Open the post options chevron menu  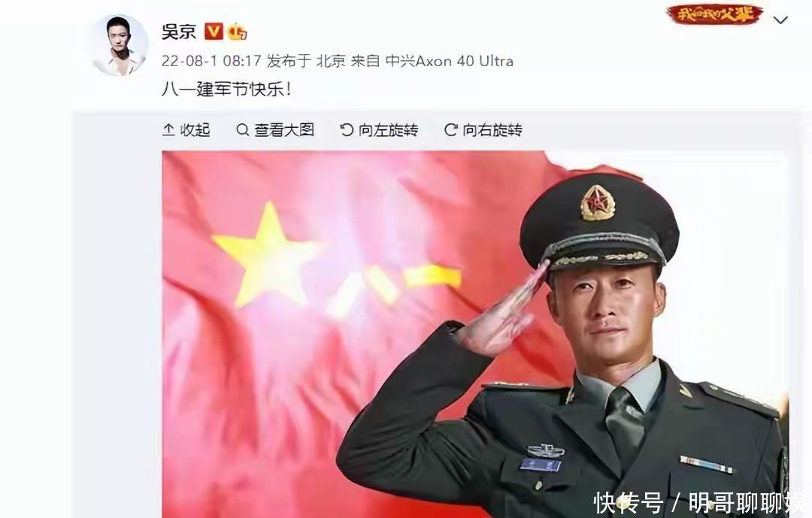pyautogui.click(x=780, y=20)
